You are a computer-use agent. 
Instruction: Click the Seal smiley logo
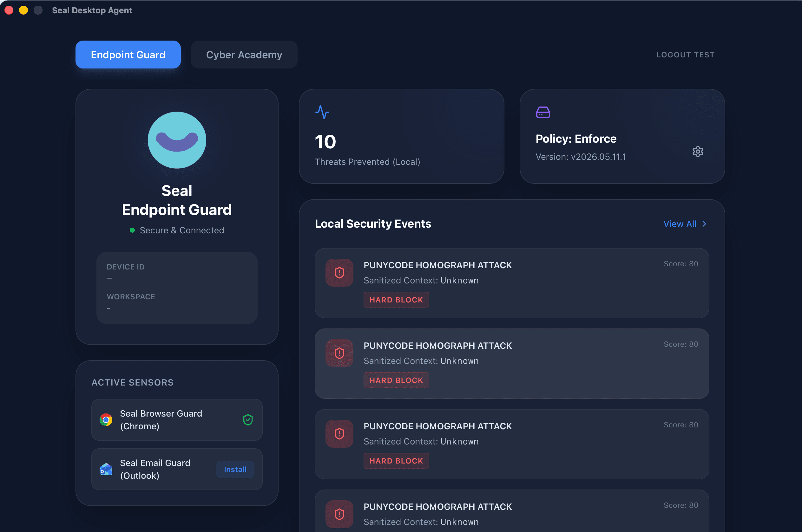pos(177,140)
